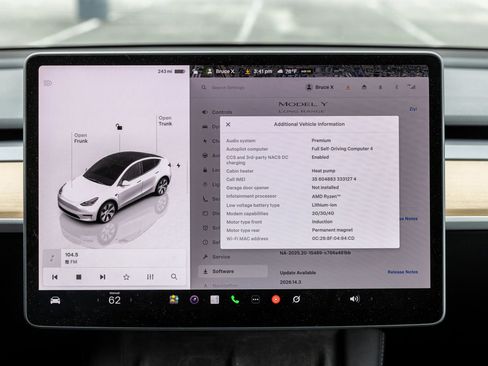Screen dimensions: 488x366
Task: Open the car controls icon in bottom bar
Action: tap(55, 300)
